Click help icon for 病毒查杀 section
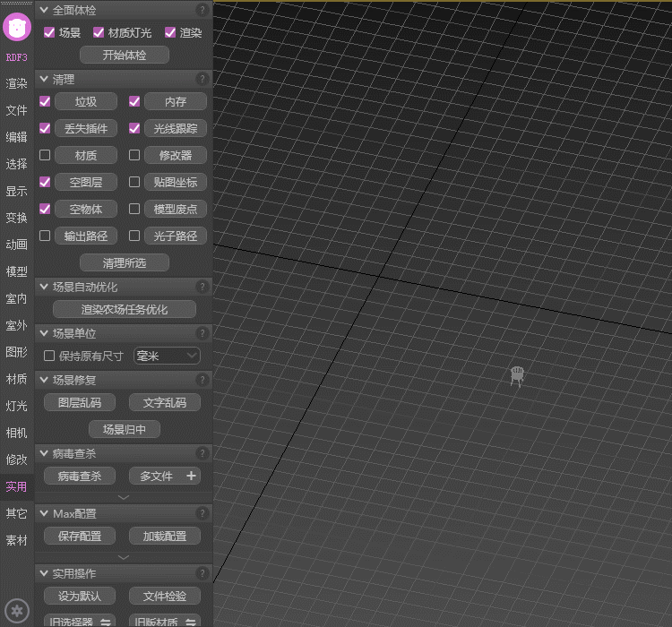This screenshot has width=672, height=627. point(202,453)
